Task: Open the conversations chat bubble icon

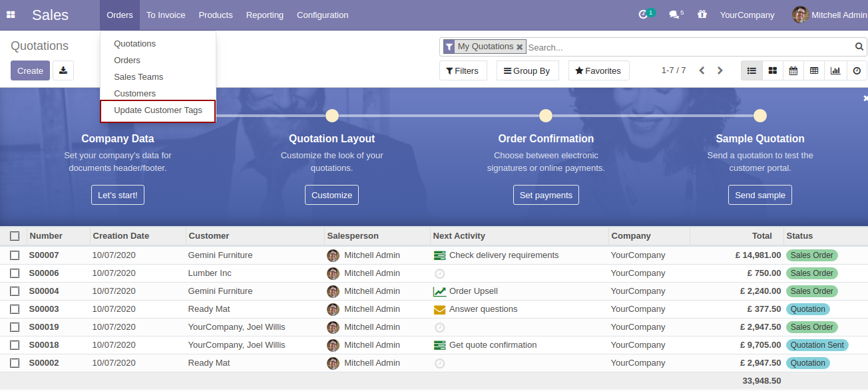Action: [x=674, y=15]
